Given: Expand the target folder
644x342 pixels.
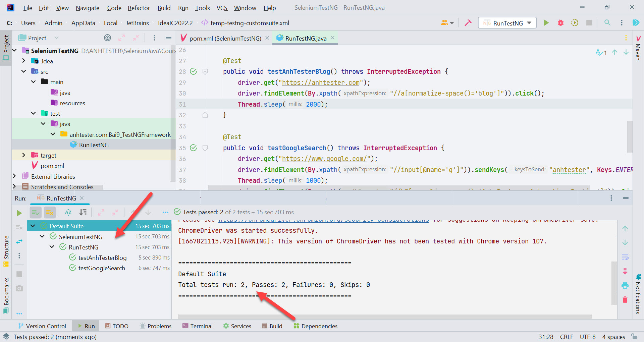Looking at the screenshot, I should pos(23,155).
